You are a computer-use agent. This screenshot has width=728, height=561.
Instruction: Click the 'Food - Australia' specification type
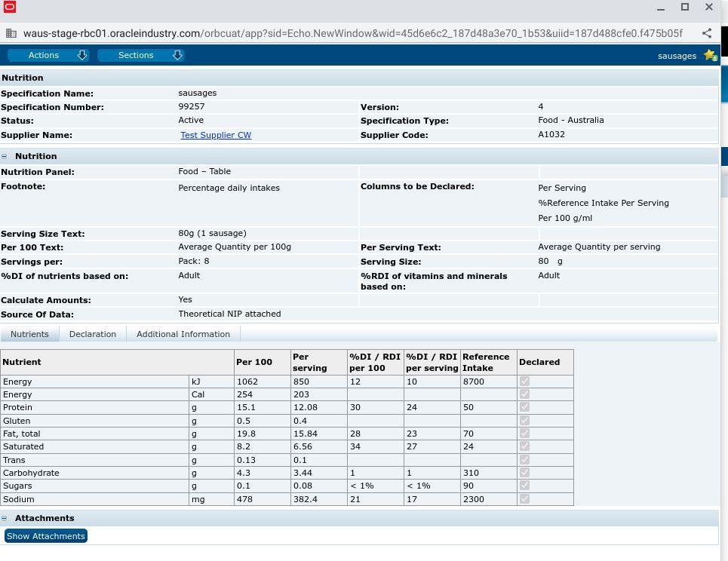571,120
